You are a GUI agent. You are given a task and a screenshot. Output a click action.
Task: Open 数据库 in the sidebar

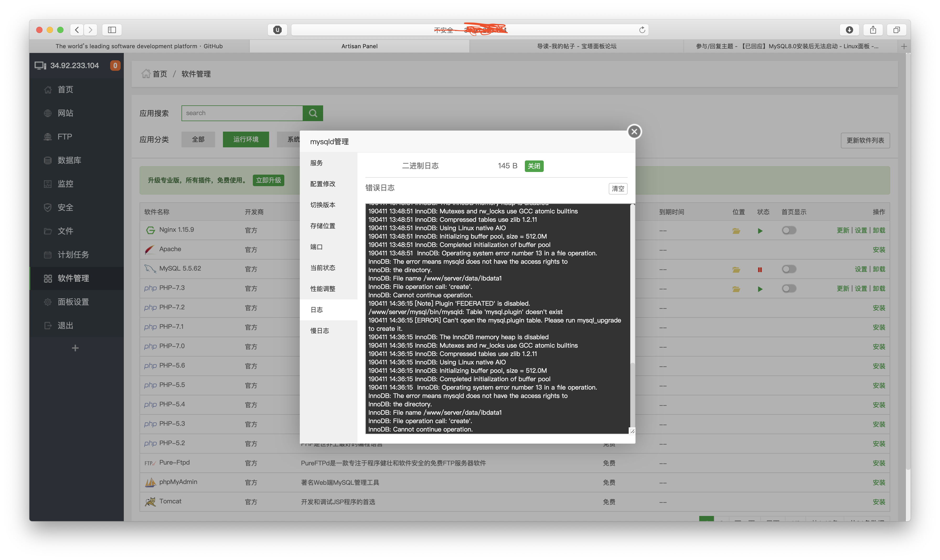click(77, 160)
